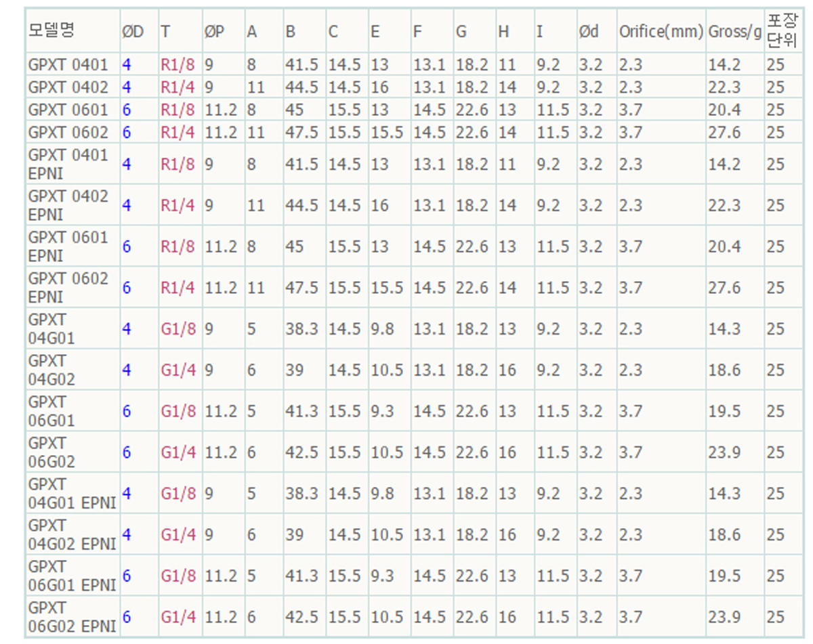Image resolution: width=813 pixels, height=644 pixels.
Task: Click the 27.6 gross weight for GPXT 0602 EPNI
Action: (724, 288)
